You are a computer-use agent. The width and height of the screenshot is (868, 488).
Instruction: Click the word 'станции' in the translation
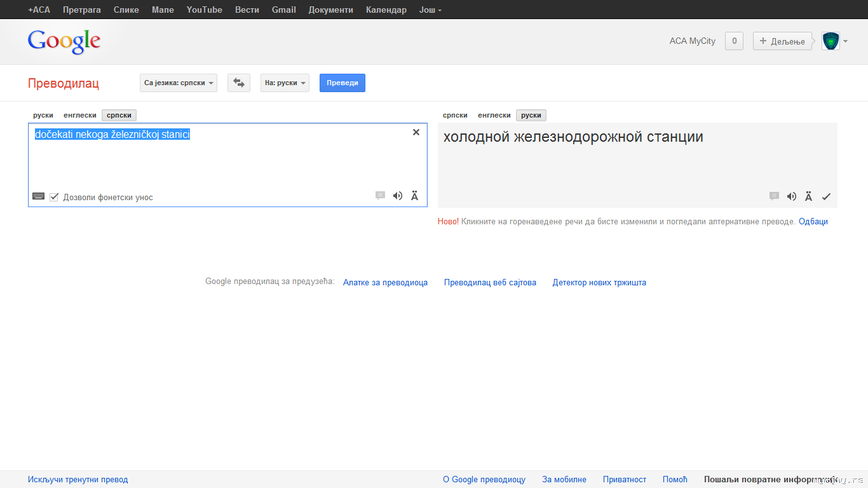click(675, 137)
